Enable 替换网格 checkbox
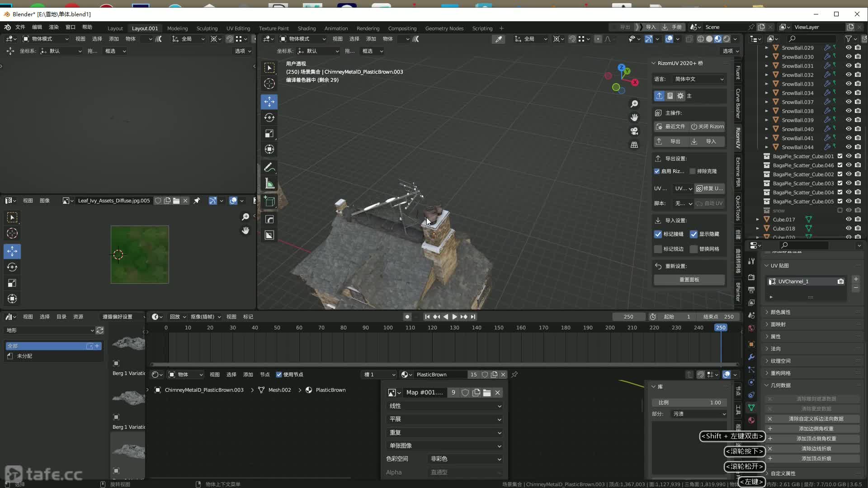868x488 pixels. tap(693, 249)
